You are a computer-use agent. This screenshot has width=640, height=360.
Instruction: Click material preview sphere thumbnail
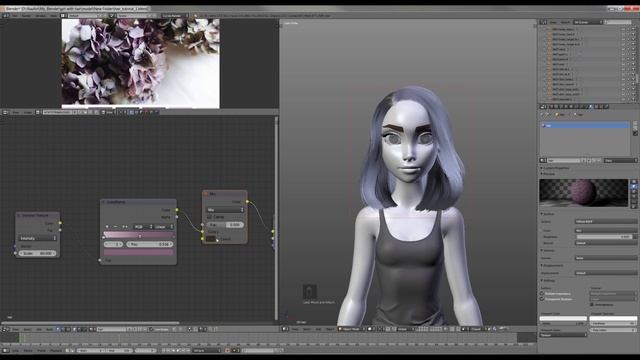(x=584, y=193)
